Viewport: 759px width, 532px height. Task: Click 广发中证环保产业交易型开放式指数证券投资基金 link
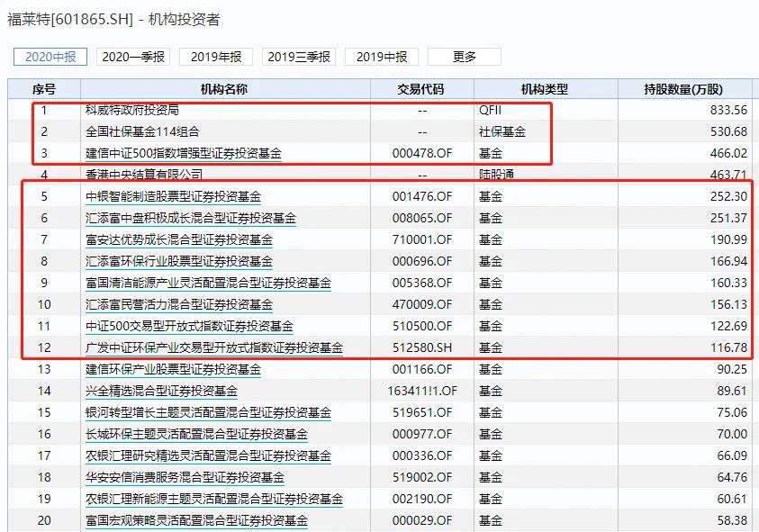tap(213, 347)
